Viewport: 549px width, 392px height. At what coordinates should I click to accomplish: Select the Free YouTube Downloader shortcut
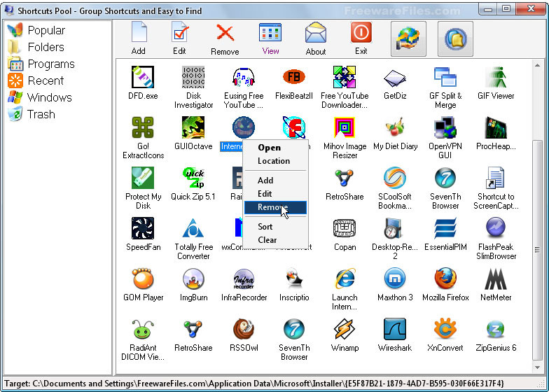pos(345,87)
